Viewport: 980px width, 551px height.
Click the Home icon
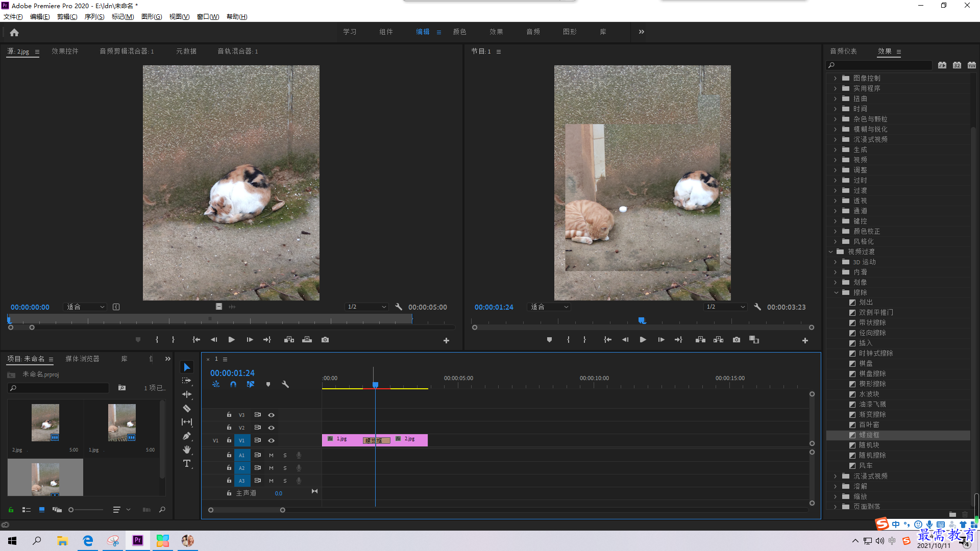(14, 32)
